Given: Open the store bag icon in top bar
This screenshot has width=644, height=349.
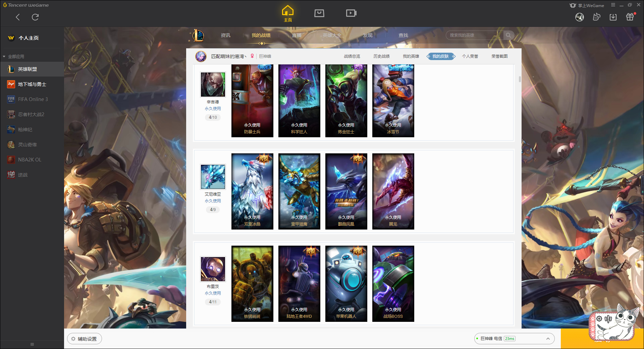Looking at the screenshot, I should [x=319, y=13].
